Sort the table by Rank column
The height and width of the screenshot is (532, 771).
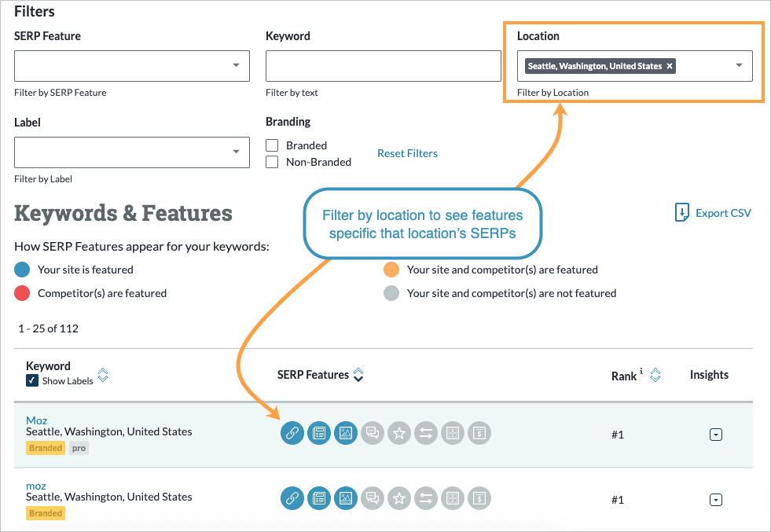coord(655,375)
